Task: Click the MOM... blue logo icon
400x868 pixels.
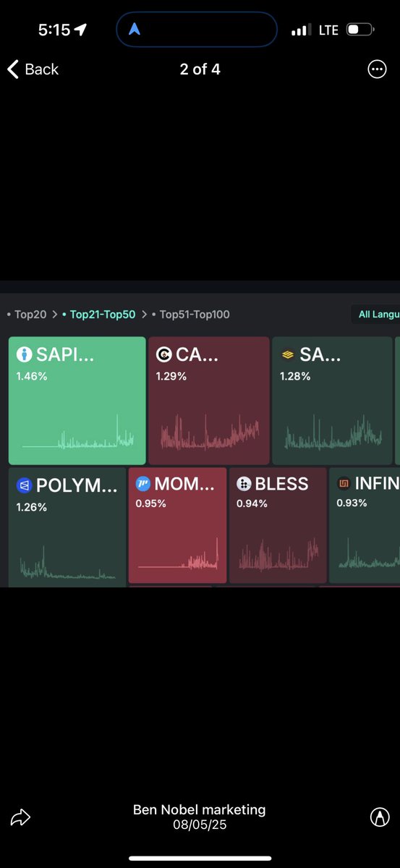Action: point(142,484)
